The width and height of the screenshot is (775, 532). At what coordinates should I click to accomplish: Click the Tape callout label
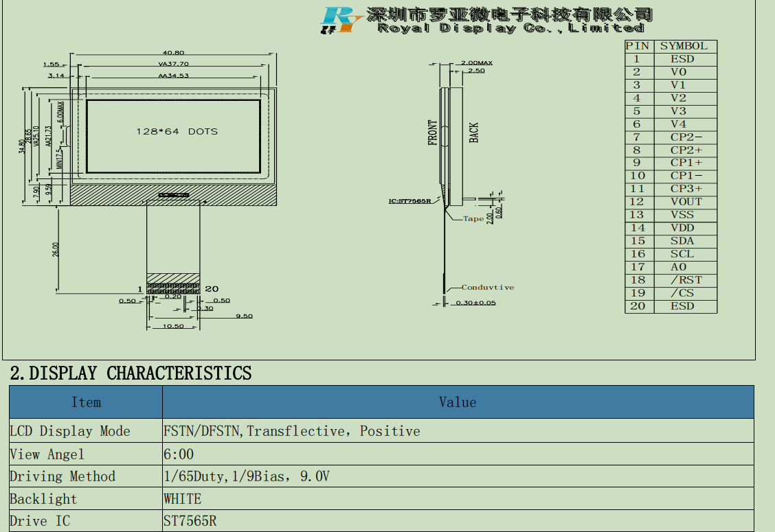tap(473, 218)
